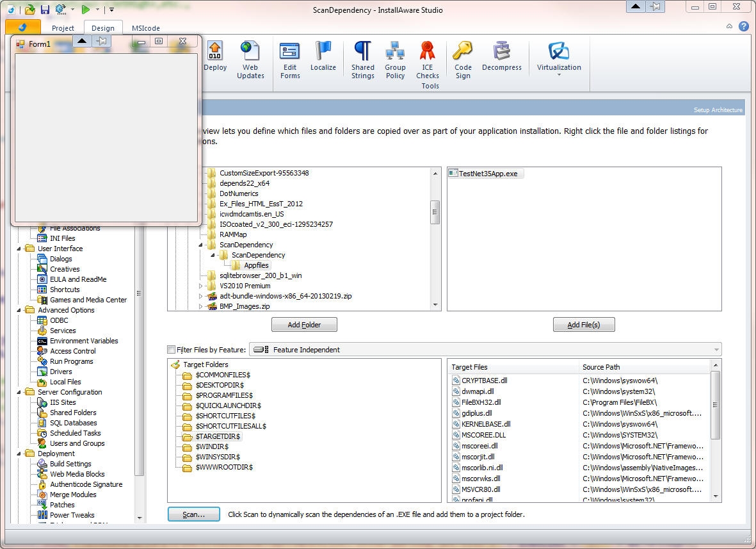756x549 pixels.
Task: Open help via the blue question mark icon
Action: 744,26
